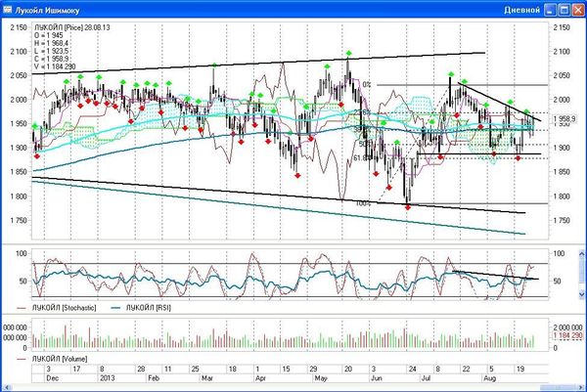Image resolution: width=587 pixels, height=392 pixels.
Task: Click the Feb month label on the date axis
Action: point(154,378)
